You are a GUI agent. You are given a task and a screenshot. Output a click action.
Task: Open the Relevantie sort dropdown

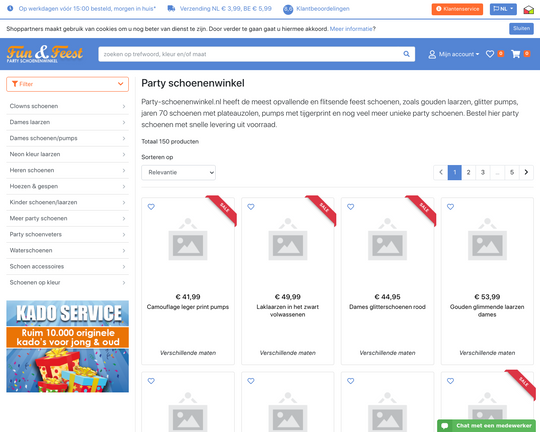(178, 173)
